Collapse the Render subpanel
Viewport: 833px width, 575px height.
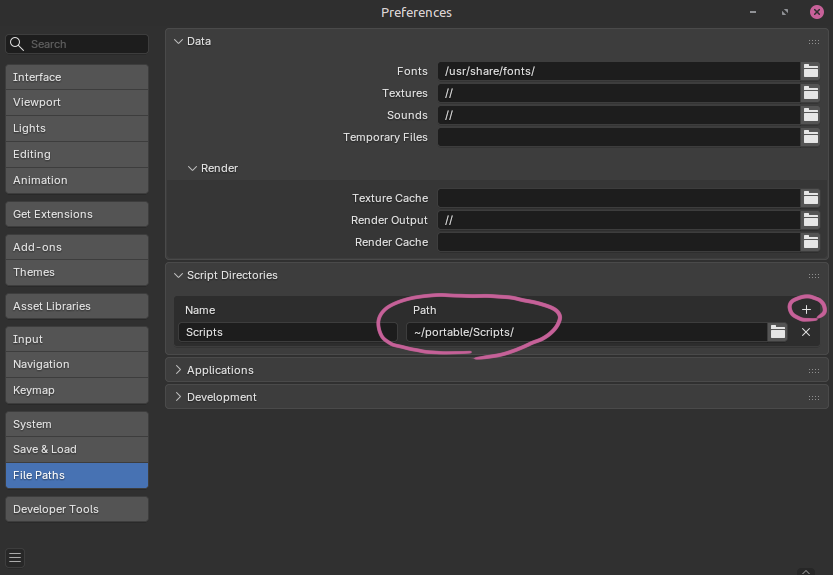coord(192,168)
